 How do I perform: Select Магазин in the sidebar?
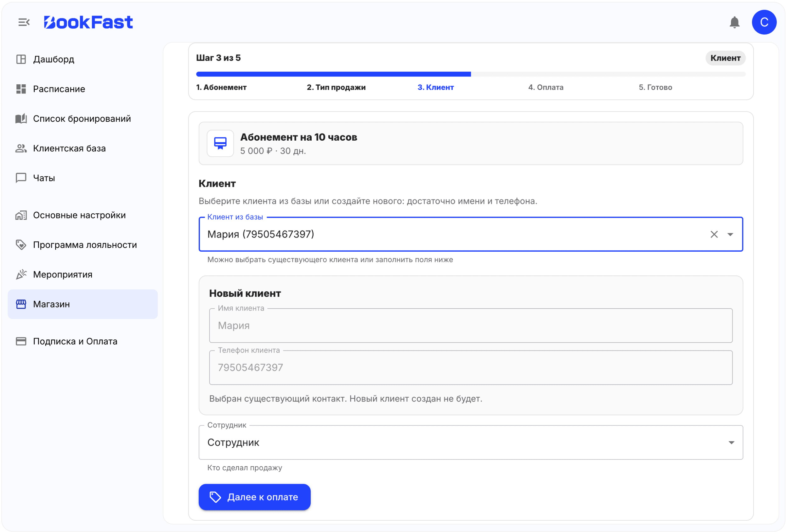pyautogui.click(x=82, y=304)
